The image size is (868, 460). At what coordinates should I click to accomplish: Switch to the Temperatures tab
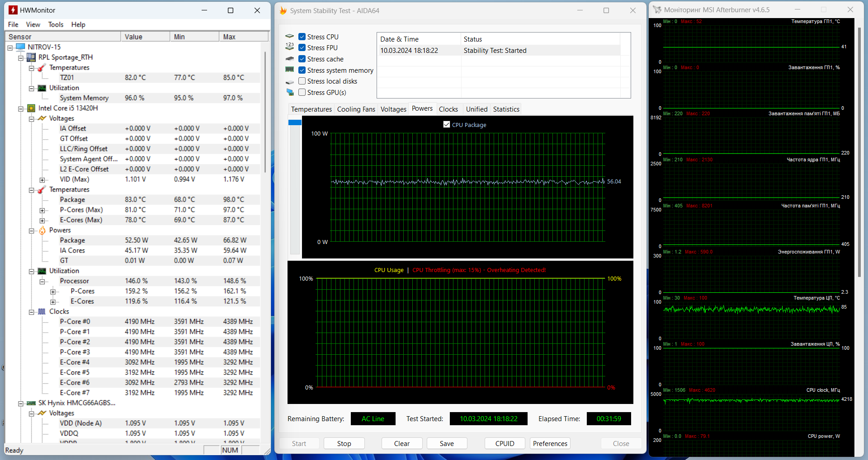(311, 109)
